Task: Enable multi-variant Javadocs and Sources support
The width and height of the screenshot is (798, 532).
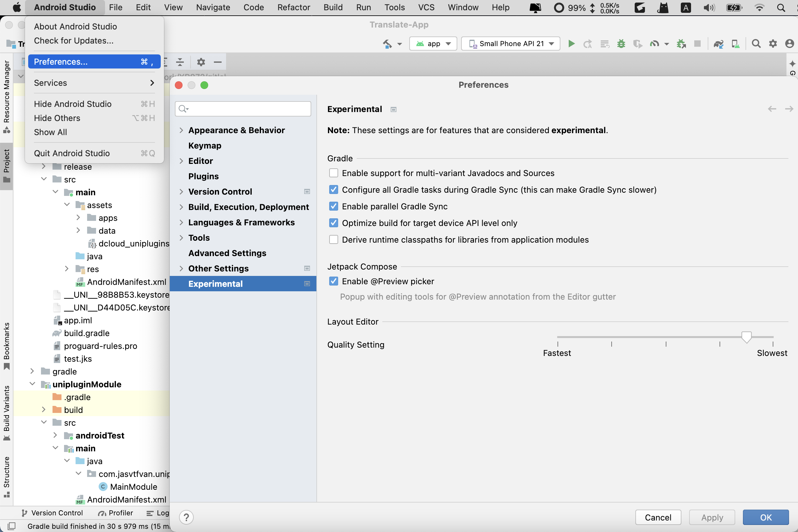Action: pyautogui.click(x=333, y=173)
